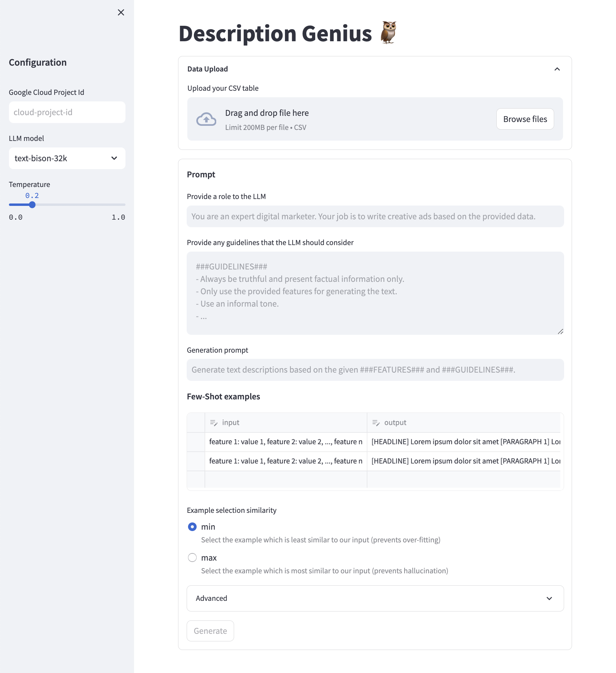This screenshot has width=616, height=673.
Task: Click the cloud upload icon
Action: click(x=206, y=119)
